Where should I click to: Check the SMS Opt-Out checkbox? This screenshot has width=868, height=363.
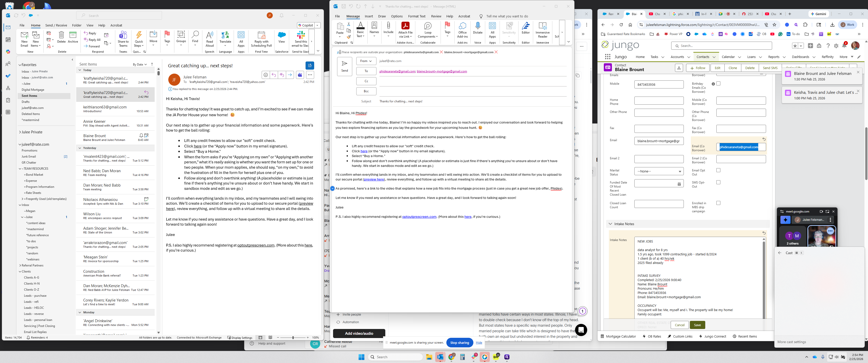pyautogui.click(x=718, y=183)
